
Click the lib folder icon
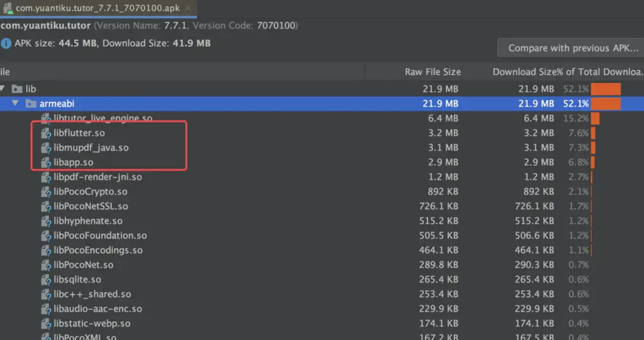17,89
